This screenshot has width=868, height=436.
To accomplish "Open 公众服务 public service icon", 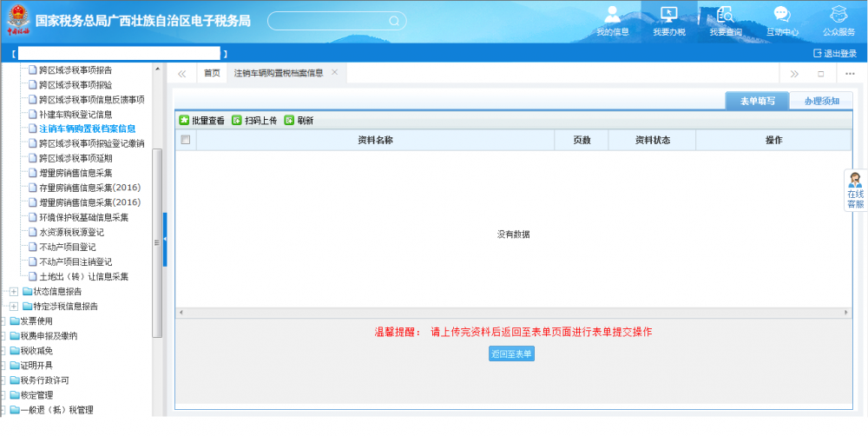I will click(838, 21).
